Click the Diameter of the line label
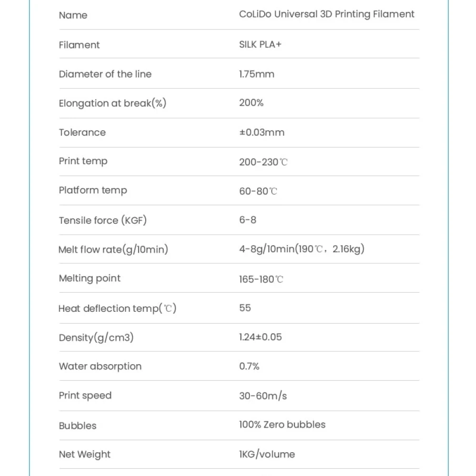 pyautogui.click(x=105, y=74)
